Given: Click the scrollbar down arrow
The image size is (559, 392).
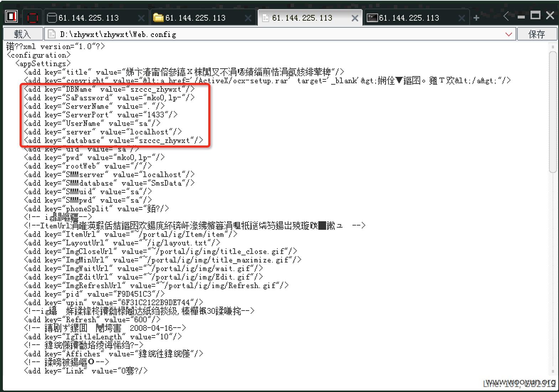Looking at the screenshot, I should click(553, 372).
